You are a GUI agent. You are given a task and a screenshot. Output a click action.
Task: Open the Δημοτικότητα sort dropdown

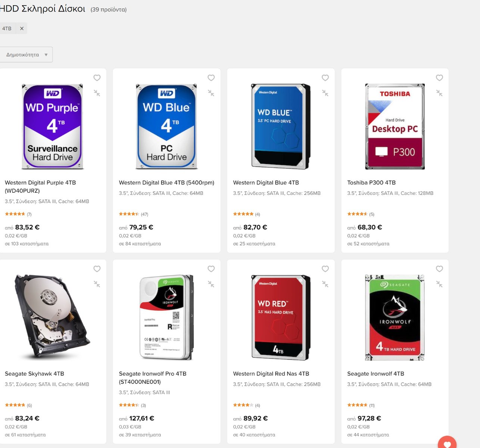click(26, 55)
